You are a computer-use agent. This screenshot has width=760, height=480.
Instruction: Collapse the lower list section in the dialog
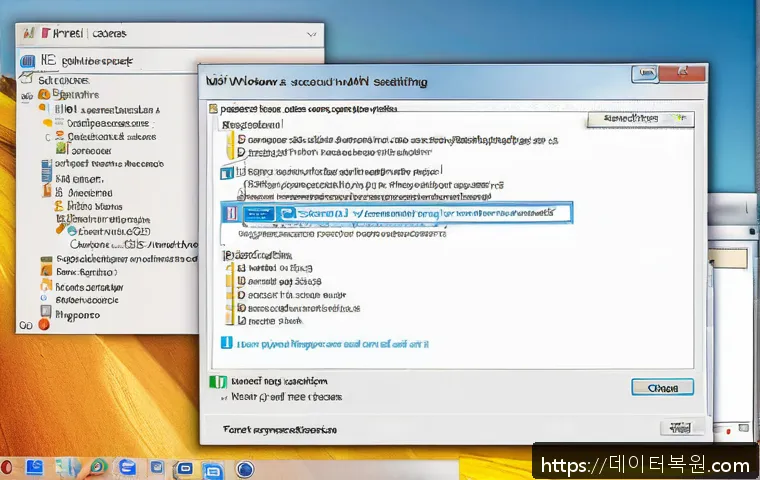click(x=224, y=255)
